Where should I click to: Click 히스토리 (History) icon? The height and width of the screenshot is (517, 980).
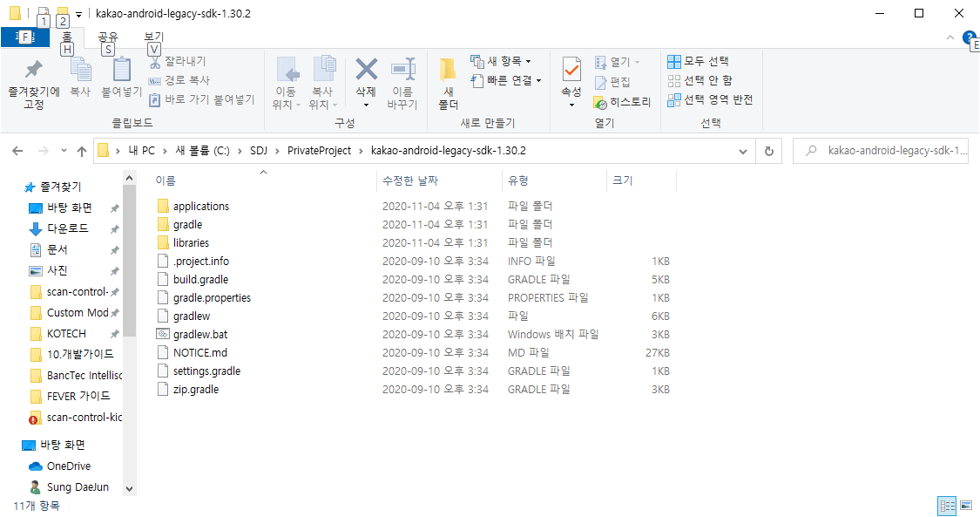tap(600, 103)
